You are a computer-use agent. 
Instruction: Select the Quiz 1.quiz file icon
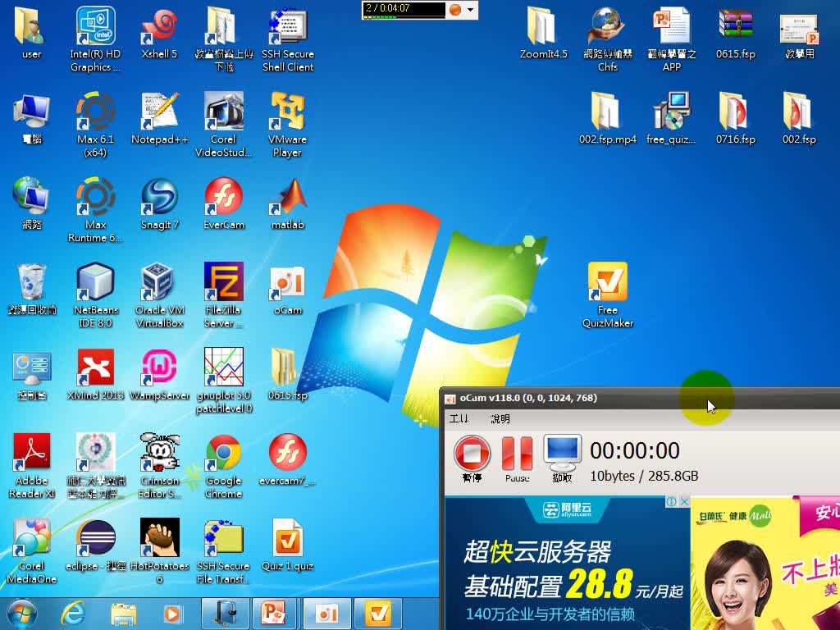click(x=288, y=545)
